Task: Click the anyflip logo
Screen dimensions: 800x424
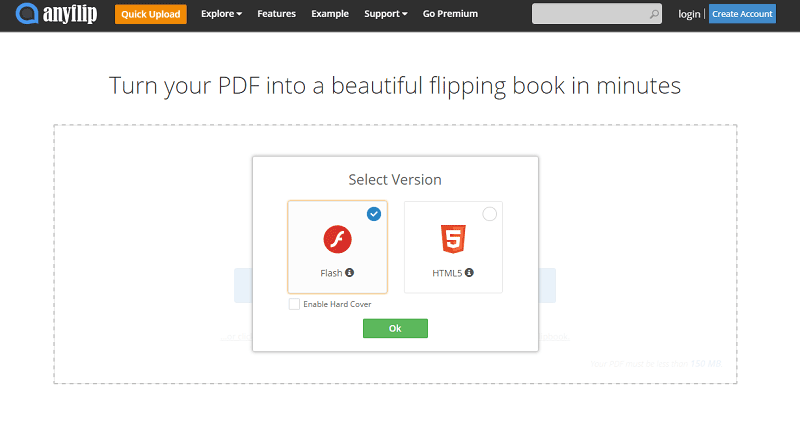Action: tap(56, 14)
